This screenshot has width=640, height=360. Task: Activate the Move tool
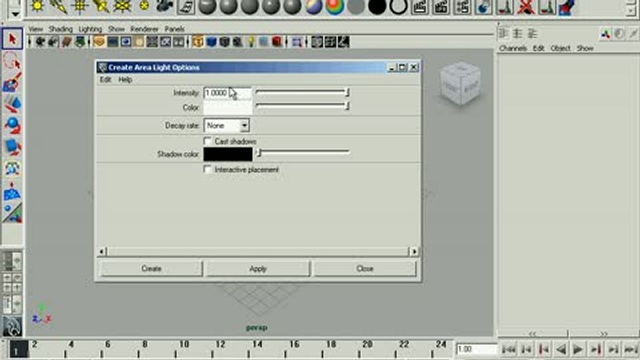(12, 104)
